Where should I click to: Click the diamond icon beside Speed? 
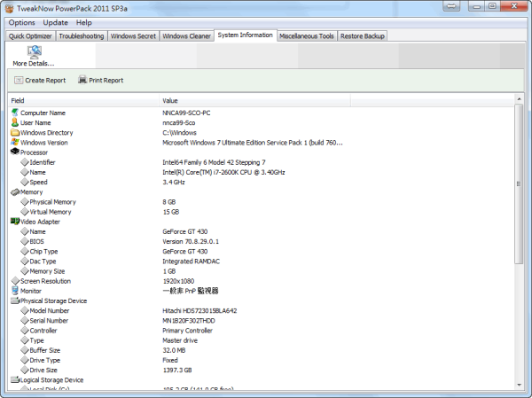(x=25, y=182)
